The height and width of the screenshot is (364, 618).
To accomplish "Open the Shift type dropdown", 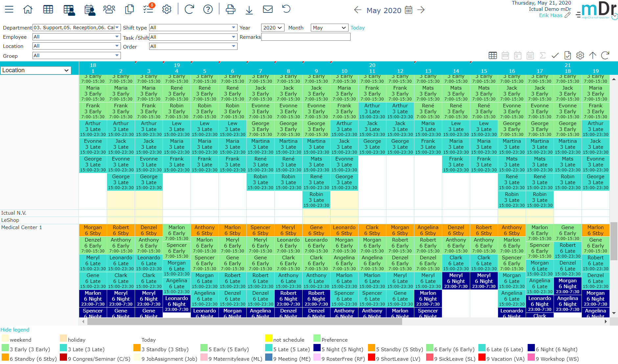I will tap(193, 28).
